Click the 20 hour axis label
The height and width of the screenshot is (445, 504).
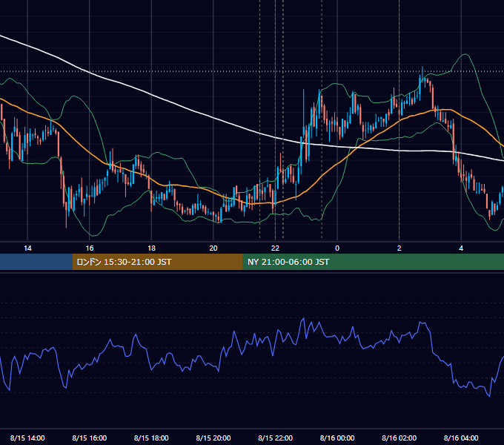point(213,248)
